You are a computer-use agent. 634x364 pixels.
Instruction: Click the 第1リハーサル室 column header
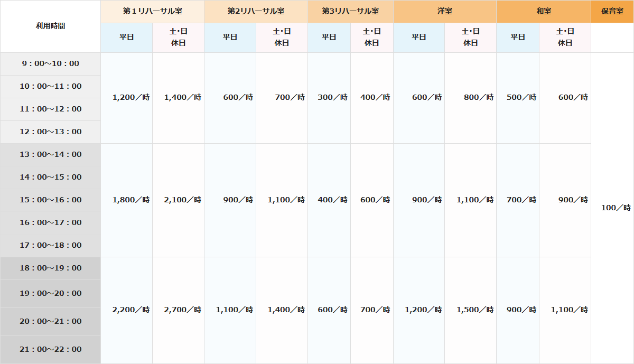152,11
